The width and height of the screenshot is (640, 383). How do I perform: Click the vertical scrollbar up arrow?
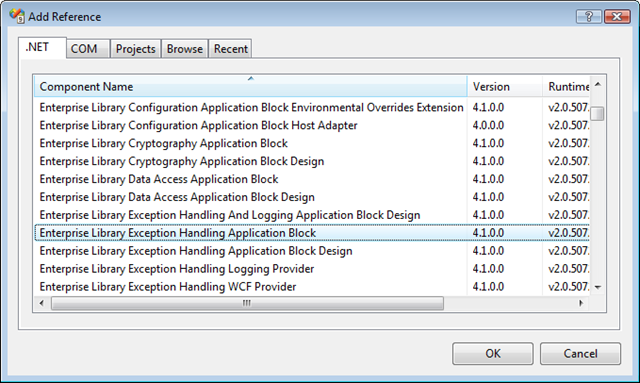click(x=598, y=85)
